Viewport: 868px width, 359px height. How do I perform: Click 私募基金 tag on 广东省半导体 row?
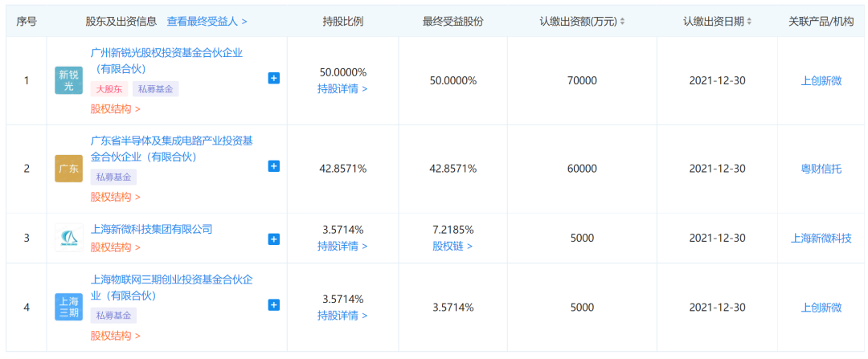tap(113, 177)
